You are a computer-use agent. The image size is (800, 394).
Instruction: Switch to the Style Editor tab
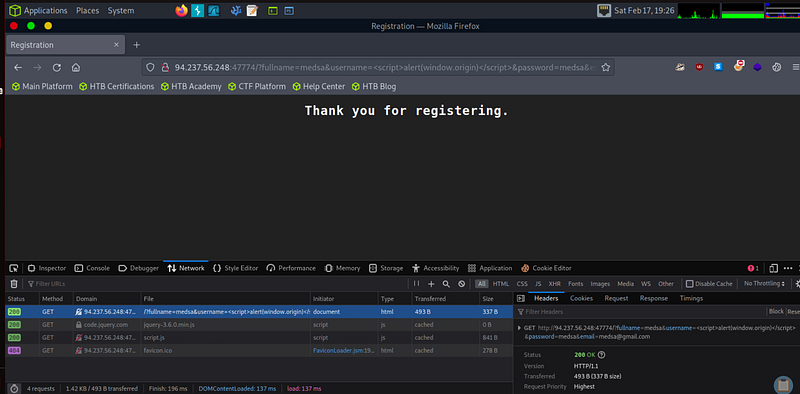coord(235,268)
